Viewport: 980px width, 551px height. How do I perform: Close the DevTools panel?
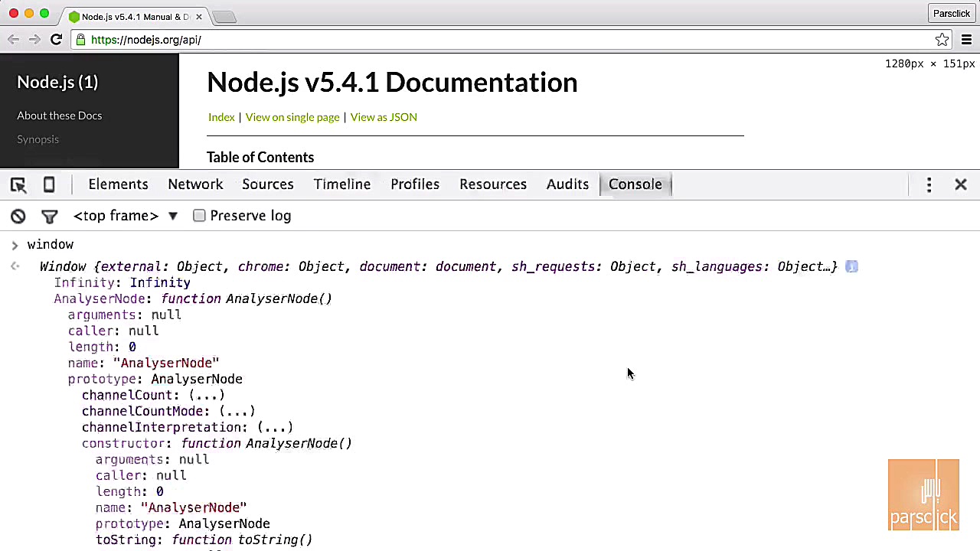tap(961, 184)
